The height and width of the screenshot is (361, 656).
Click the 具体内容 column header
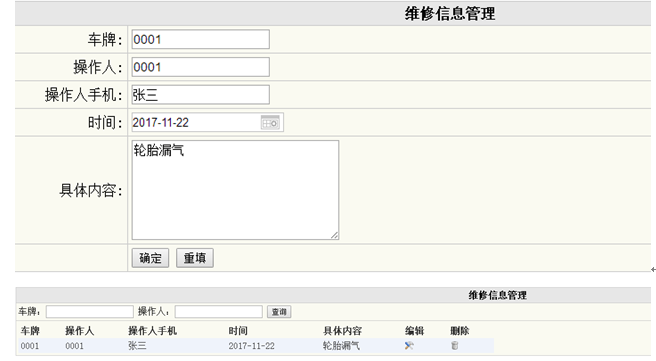343,331
